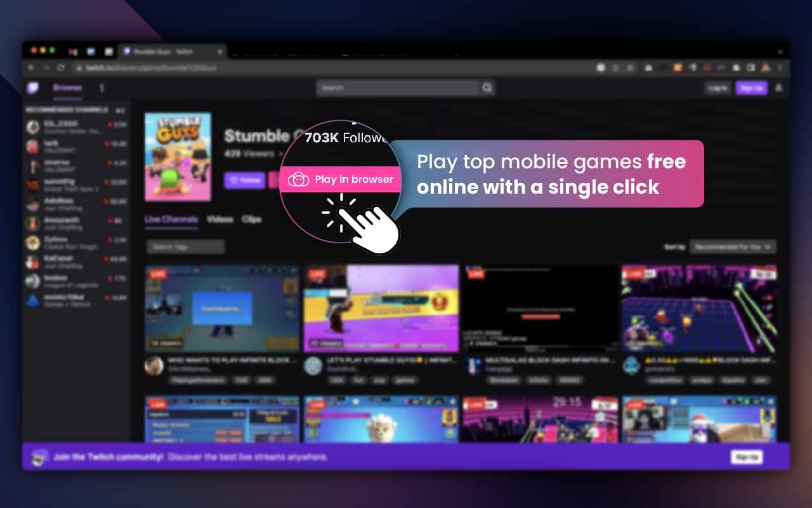Click the share page icon in address bar

(615, 67)
